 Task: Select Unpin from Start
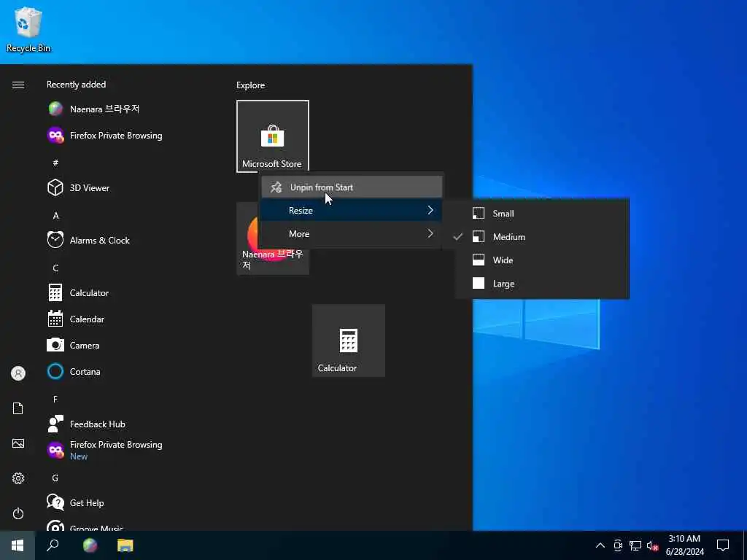(x=351, y=187)
